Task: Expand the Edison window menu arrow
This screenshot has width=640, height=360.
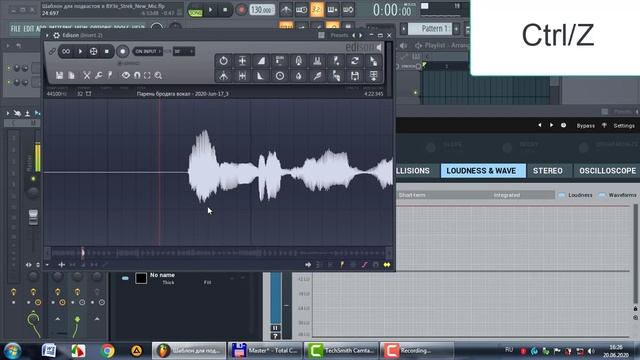Action: coord(47,36)
